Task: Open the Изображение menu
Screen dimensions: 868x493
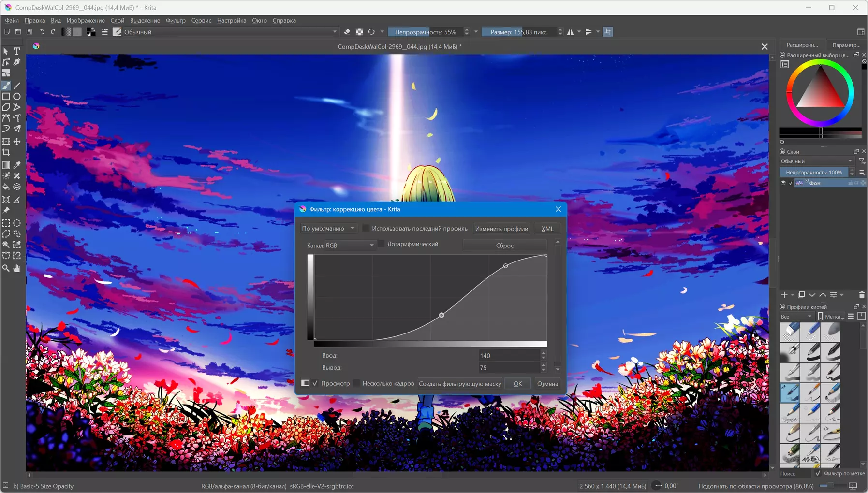Action: click(86, 20)
